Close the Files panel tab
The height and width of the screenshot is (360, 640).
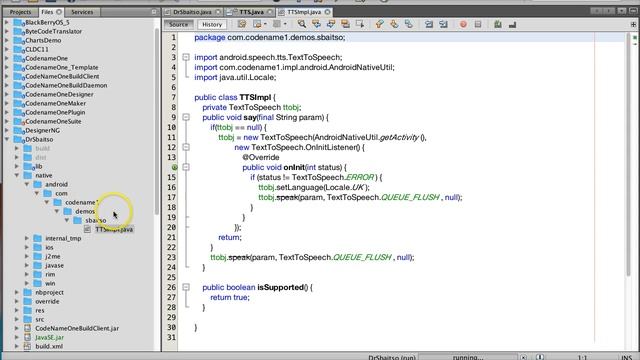[x=59, y=12]
